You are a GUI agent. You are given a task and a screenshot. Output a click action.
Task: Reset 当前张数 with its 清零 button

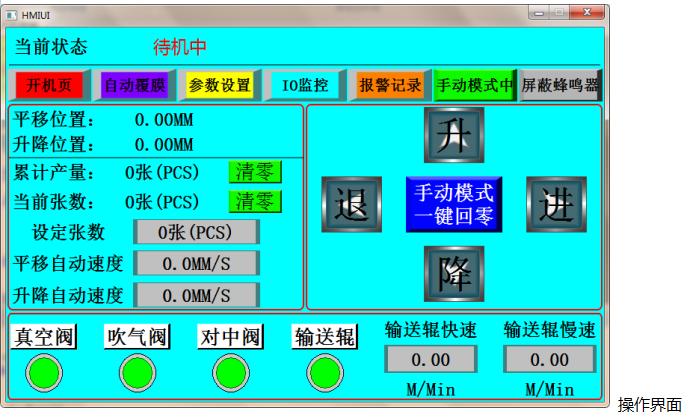pyautogui.click(x=255, y=201)
